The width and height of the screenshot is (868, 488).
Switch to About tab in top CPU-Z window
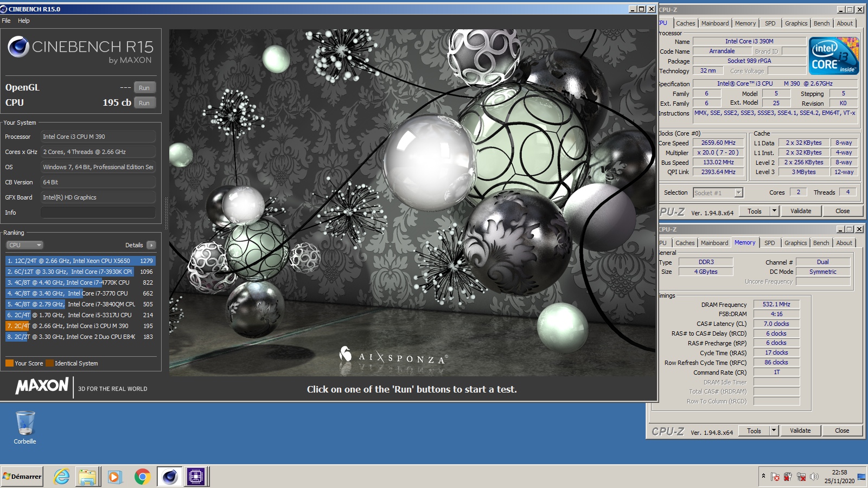click(845, 23)
